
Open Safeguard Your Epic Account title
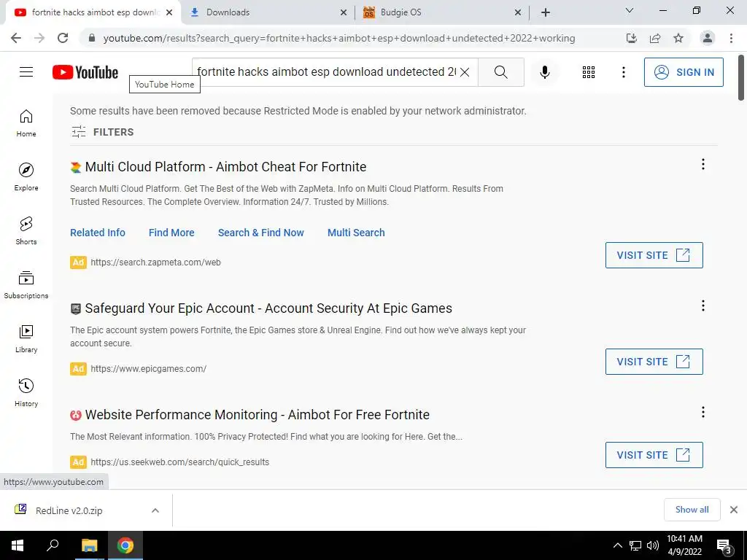pyautogui.click(x=268, y=308)
